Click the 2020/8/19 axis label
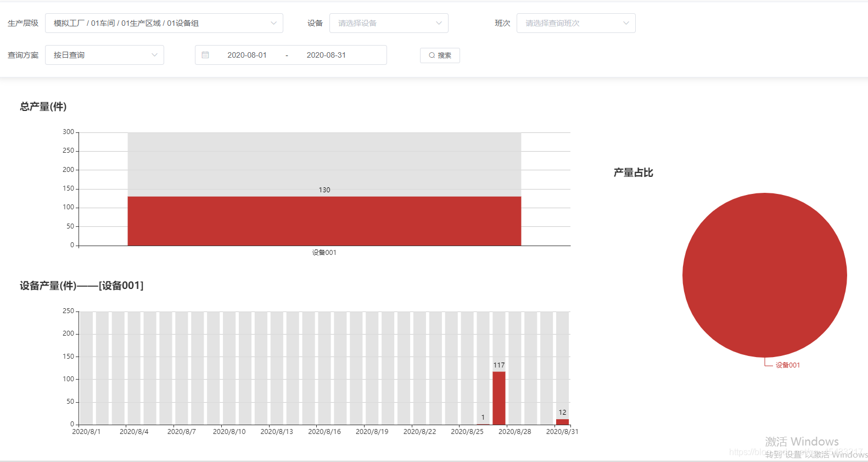The image size is (868, 462). (x=372, y=432)
